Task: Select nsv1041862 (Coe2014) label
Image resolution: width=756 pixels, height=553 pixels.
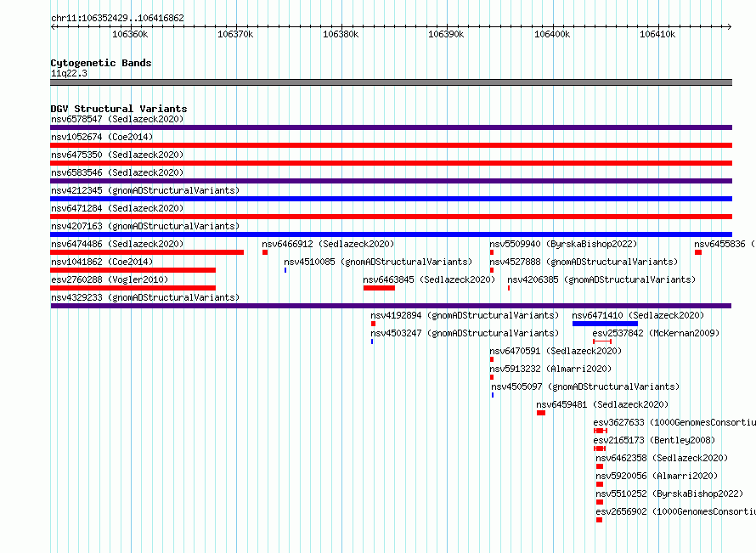Action: pyautogui.click(x=102, y=262)
